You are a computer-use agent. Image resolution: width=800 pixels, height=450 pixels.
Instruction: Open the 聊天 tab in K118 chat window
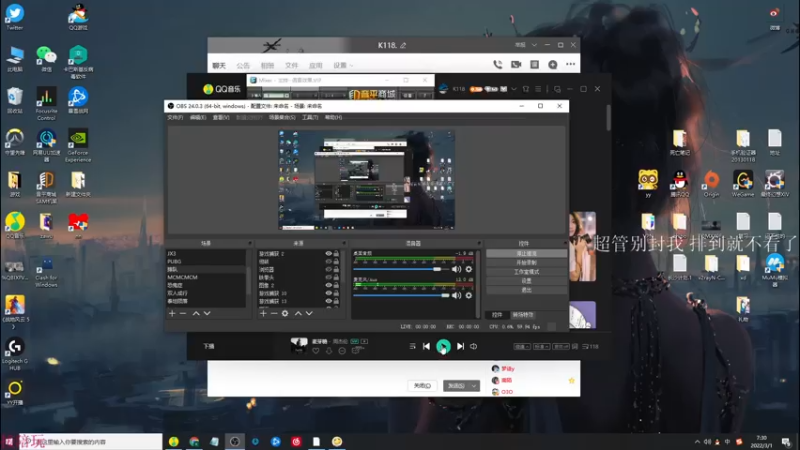[x=219, y=66]
